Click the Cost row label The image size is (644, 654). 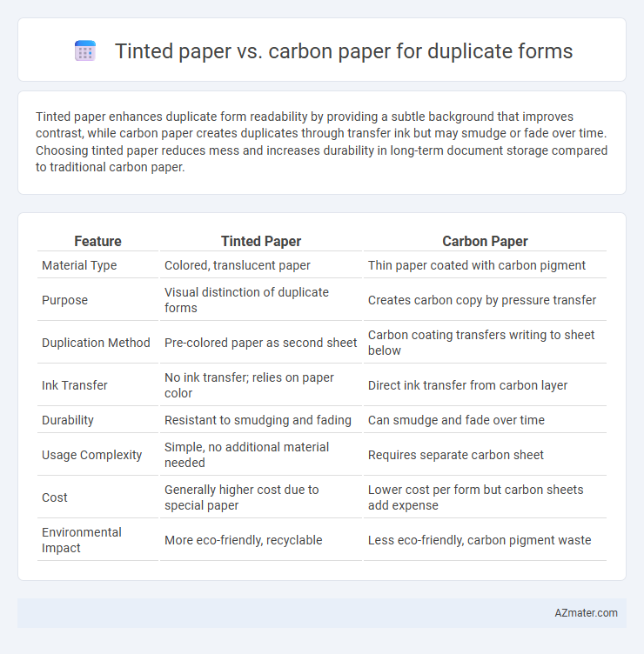click(55, 497)
